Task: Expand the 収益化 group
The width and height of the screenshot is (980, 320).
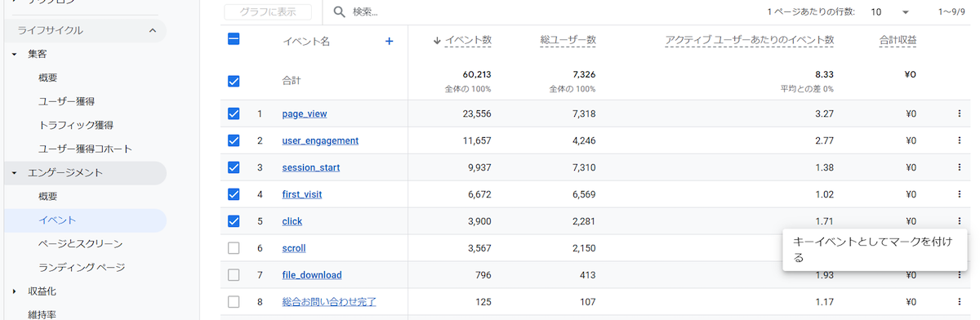Action: [x=14, y=291]
